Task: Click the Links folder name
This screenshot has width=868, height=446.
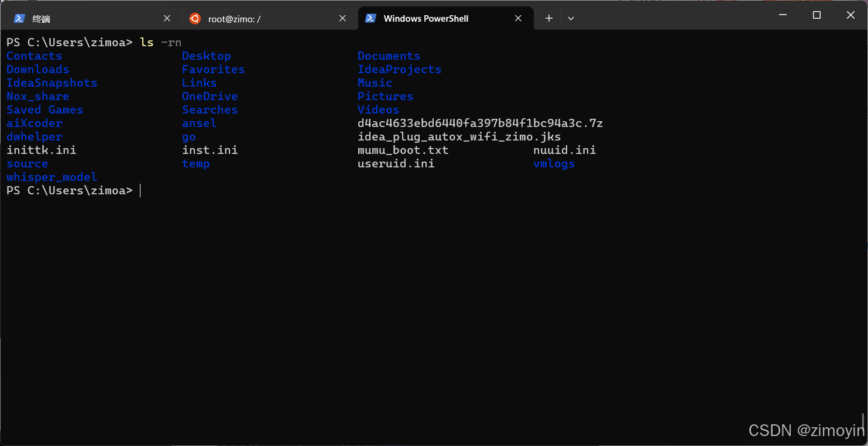Action: click(x=199, y=83)
